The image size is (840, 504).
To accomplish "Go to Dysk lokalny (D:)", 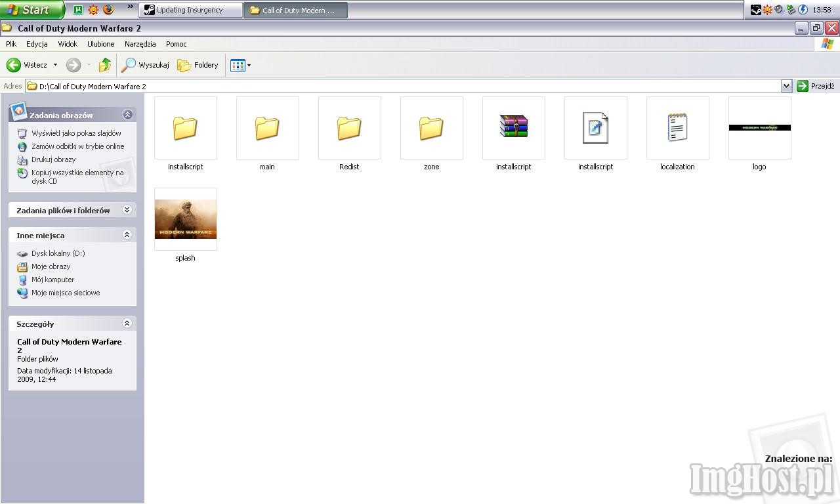I will coord(58,253).
